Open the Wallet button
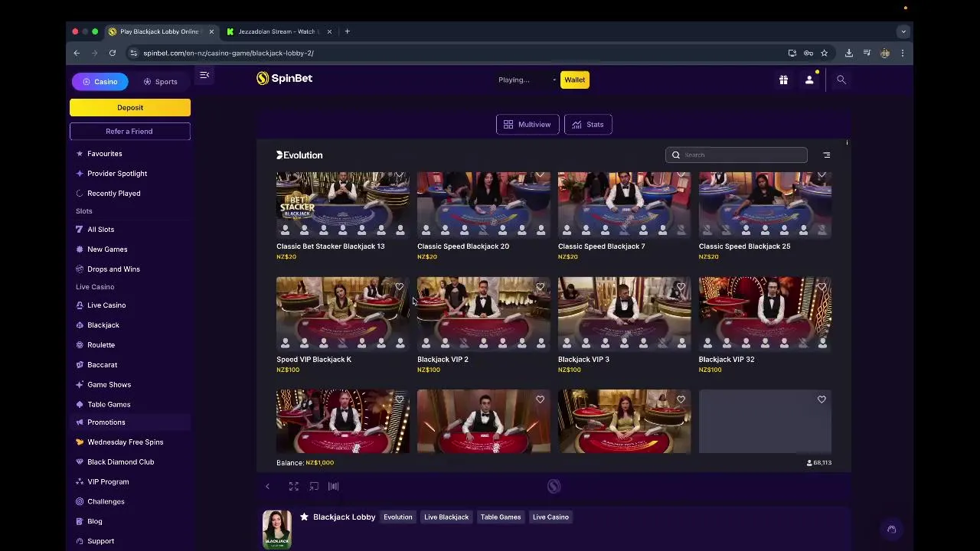The image size is (980, 551). click(x=575, y=80)
